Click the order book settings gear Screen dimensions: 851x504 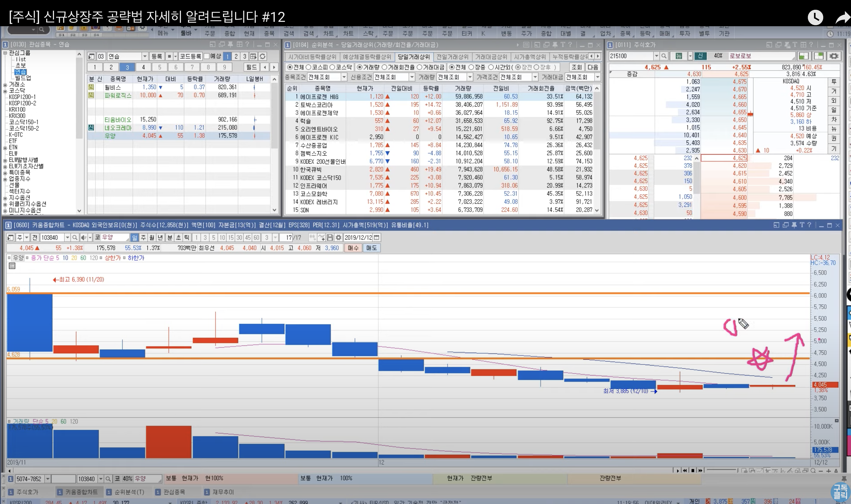click(x=834, y=56)
